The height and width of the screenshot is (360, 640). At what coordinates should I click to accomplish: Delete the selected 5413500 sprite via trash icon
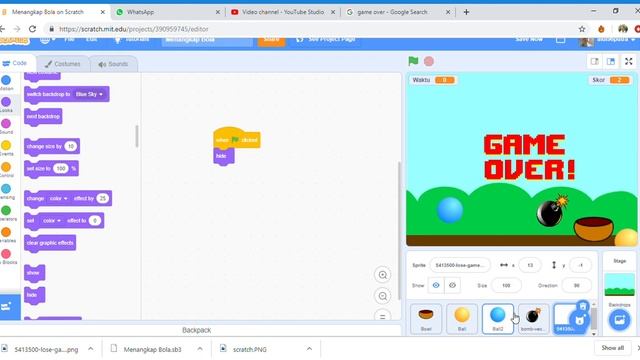[582, 307]
